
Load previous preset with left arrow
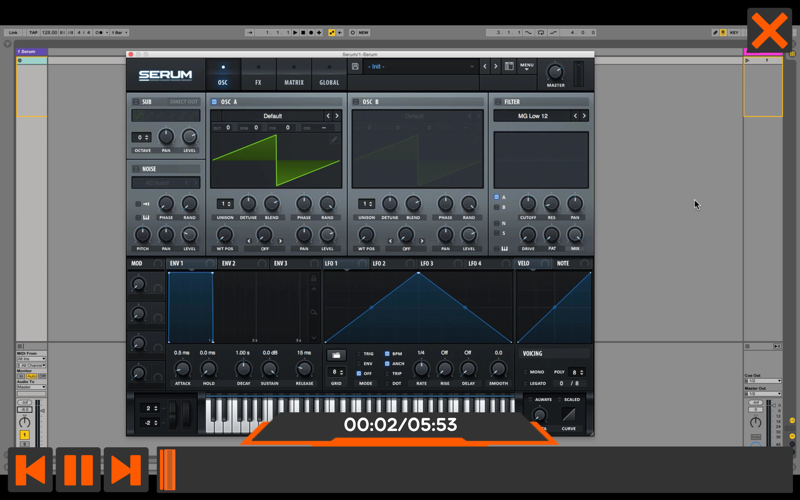[x=485, y=66]
